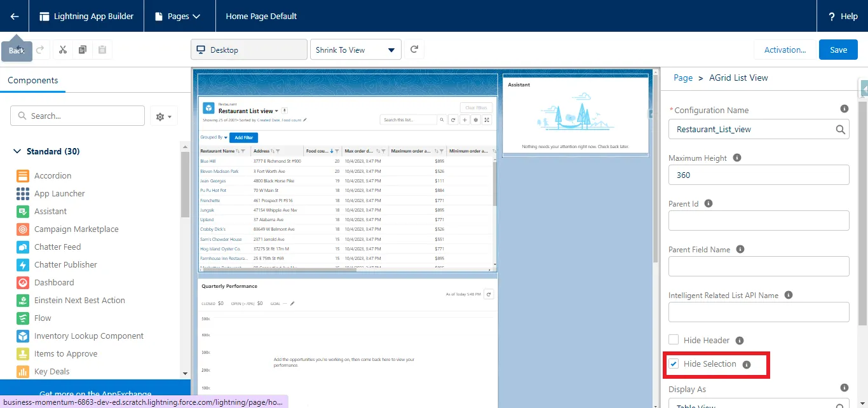Screen dimensions: 868x408
Task: Open the Display As combo box
Action: click(x=759, y=404)
